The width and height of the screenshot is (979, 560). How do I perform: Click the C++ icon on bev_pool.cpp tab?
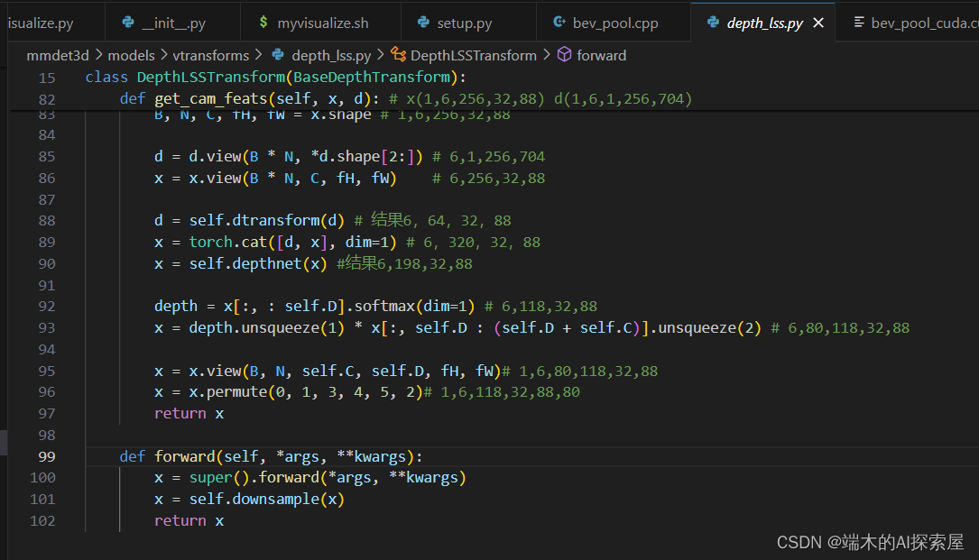[x=559, y=23]
